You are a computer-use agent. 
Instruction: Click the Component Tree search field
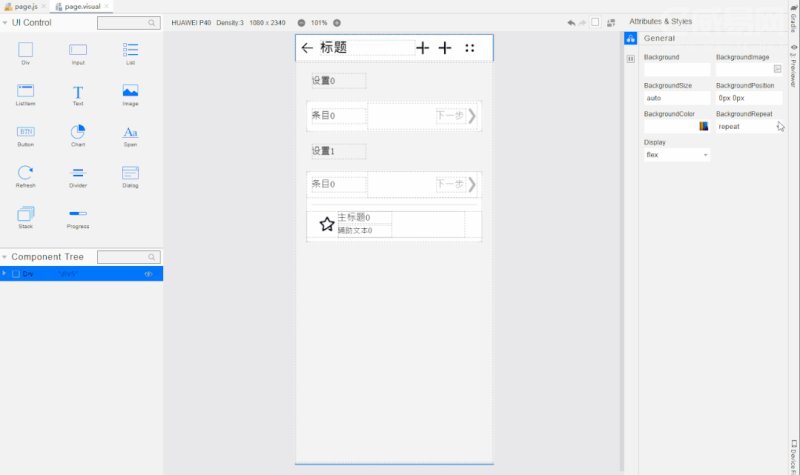[x=129, y=257]
